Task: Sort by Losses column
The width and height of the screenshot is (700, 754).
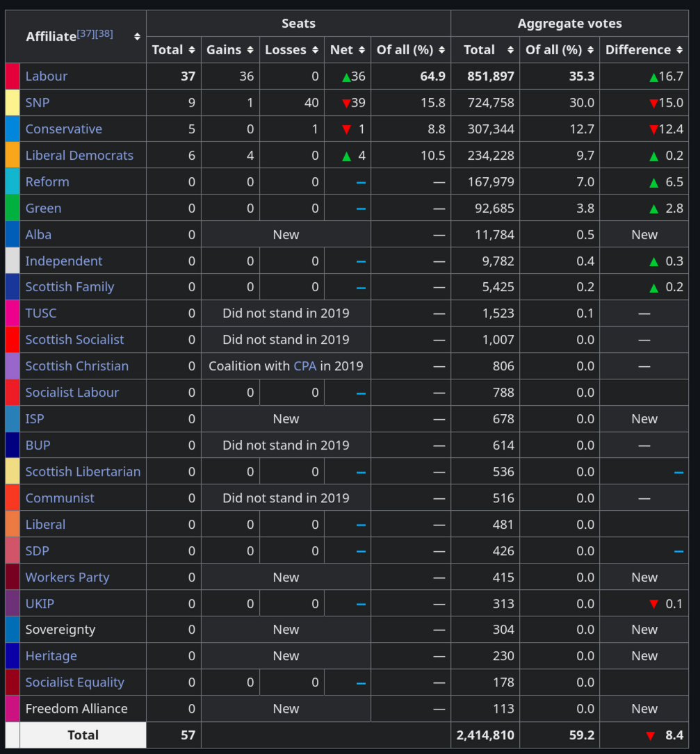Action: [x=315, y=50]
